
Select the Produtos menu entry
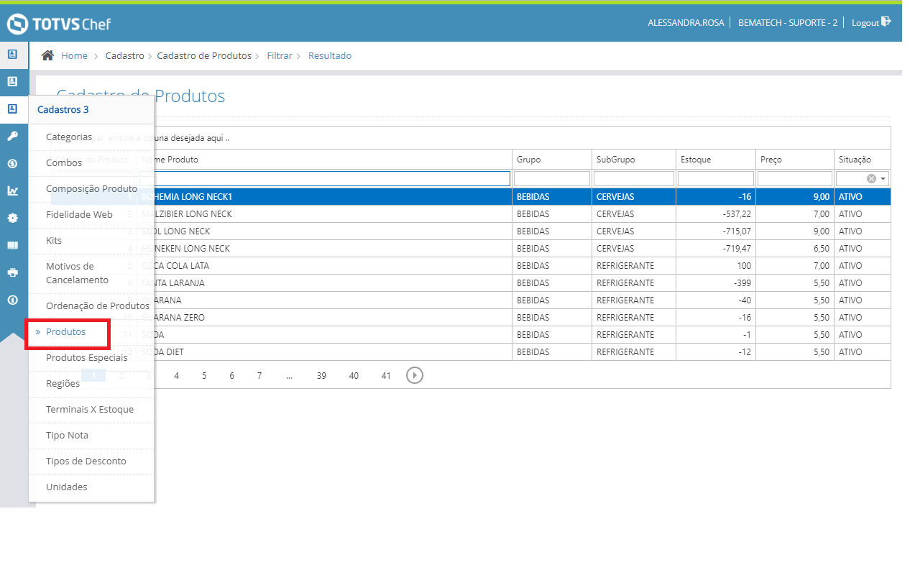point(65,331)
